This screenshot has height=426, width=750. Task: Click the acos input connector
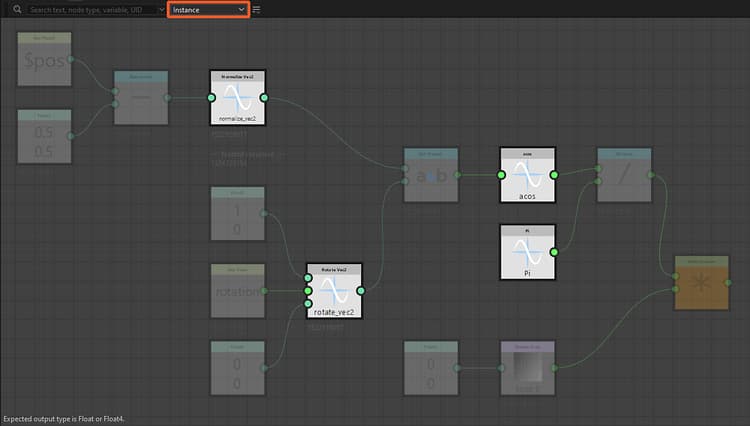click(x=501, y=175)
